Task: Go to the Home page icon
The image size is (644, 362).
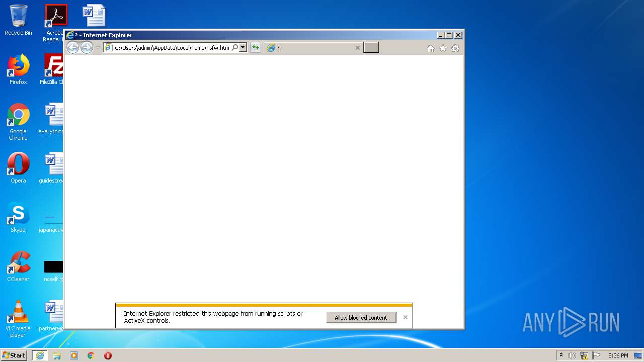Action: point(431,48)
